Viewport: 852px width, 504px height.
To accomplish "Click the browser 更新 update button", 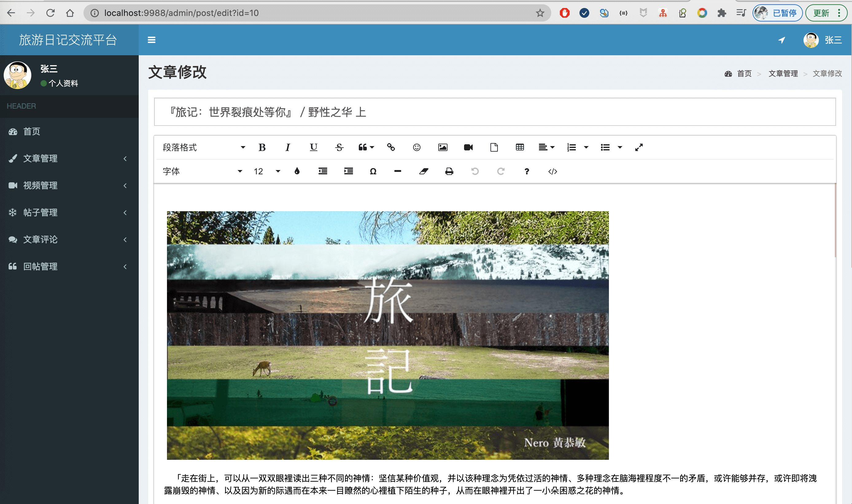I will click(826, 13).
